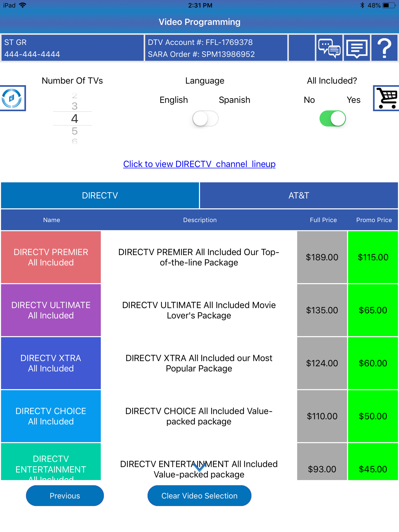Tap the $189.00 full price cell
399x532 pixels.
(x=322, y=257)
